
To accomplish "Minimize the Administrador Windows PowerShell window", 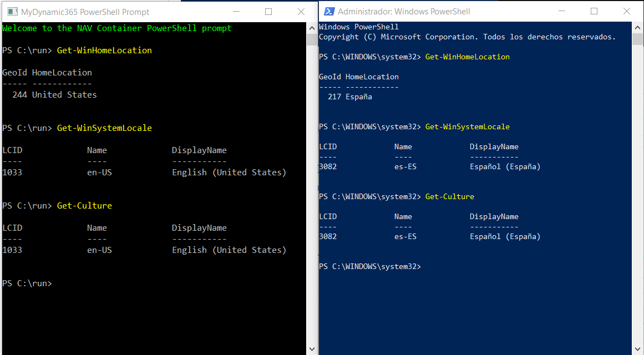I will pos(562,11).
